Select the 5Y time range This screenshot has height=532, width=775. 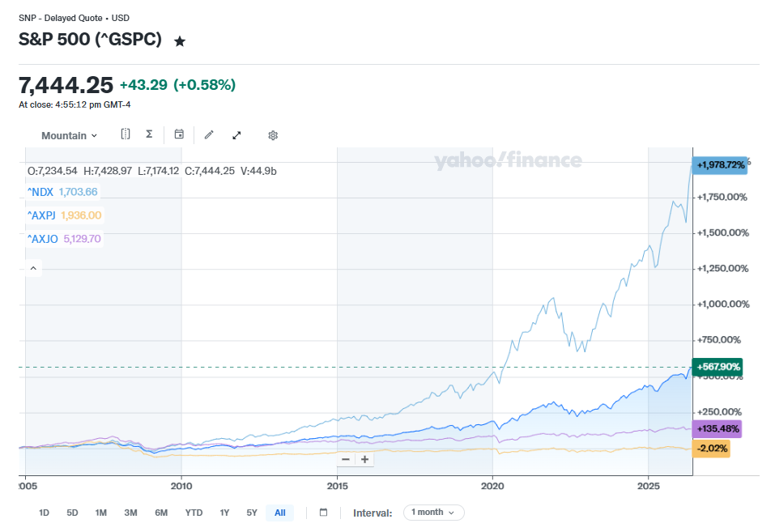coord(252,513)
